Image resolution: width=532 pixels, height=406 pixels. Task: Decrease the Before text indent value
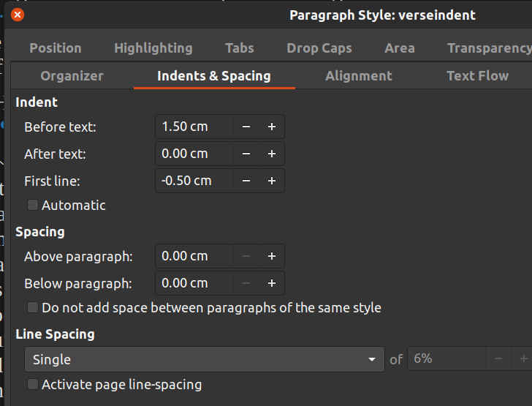point(246,127)
